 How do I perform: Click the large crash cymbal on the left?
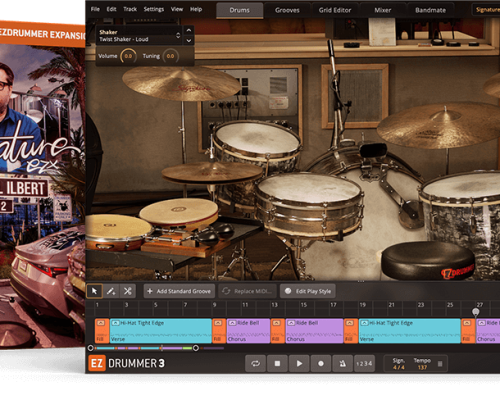tap(181, 84)
